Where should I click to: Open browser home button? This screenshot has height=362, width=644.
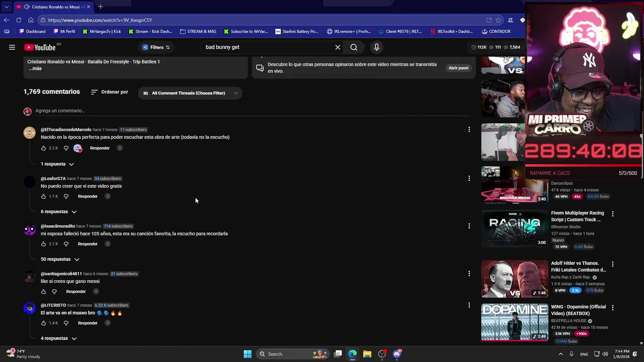[x=31, y=20]
